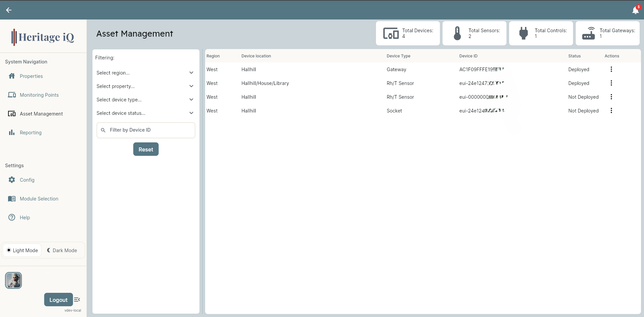Viewport: 644px width, 317px height.
Task: Open Config settings page
Action: [27, 180]
